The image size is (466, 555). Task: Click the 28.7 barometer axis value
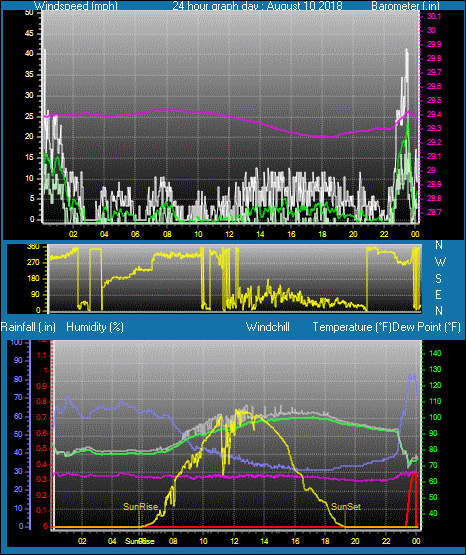[434, 212]
